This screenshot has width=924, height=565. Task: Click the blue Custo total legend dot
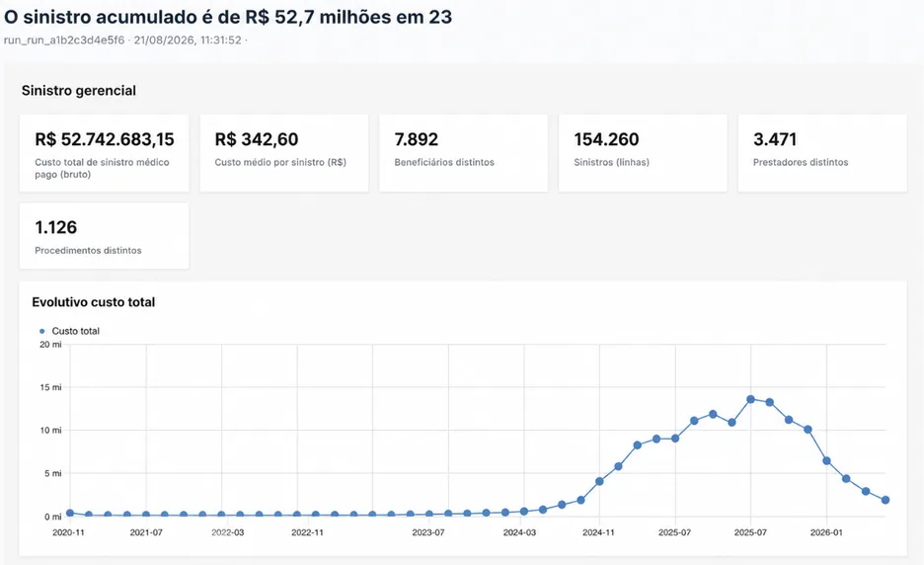41,332
